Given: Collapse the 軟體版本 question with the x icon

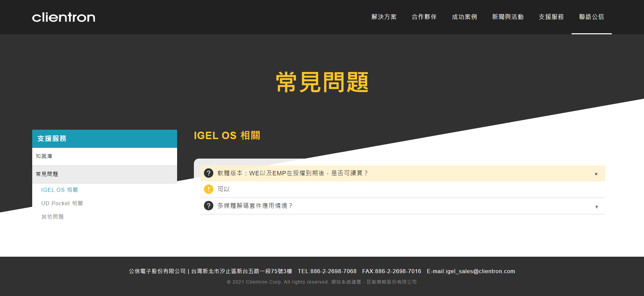Looking at the screenshot, I should [596, 174].
